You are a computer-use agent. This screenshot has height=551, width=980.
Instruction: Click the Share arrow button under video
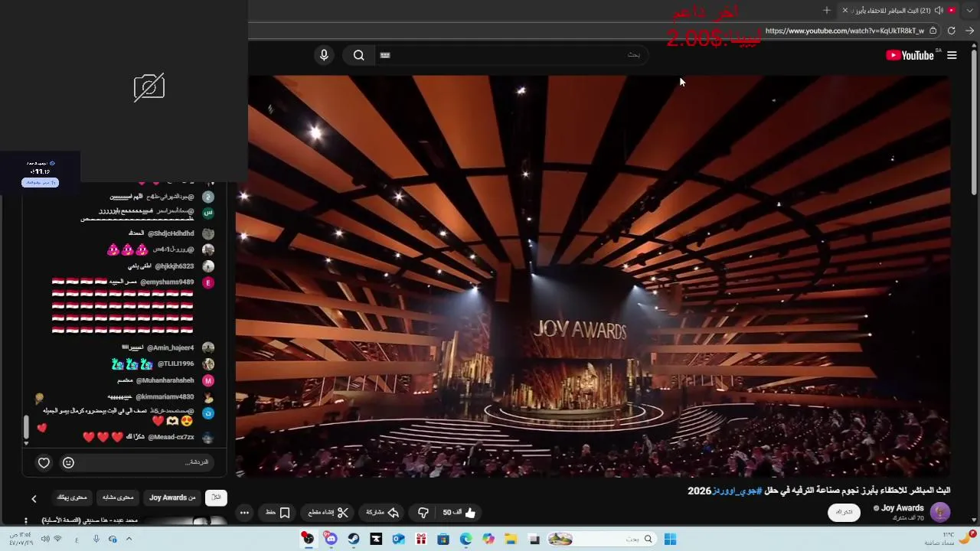tap(383, 513)
